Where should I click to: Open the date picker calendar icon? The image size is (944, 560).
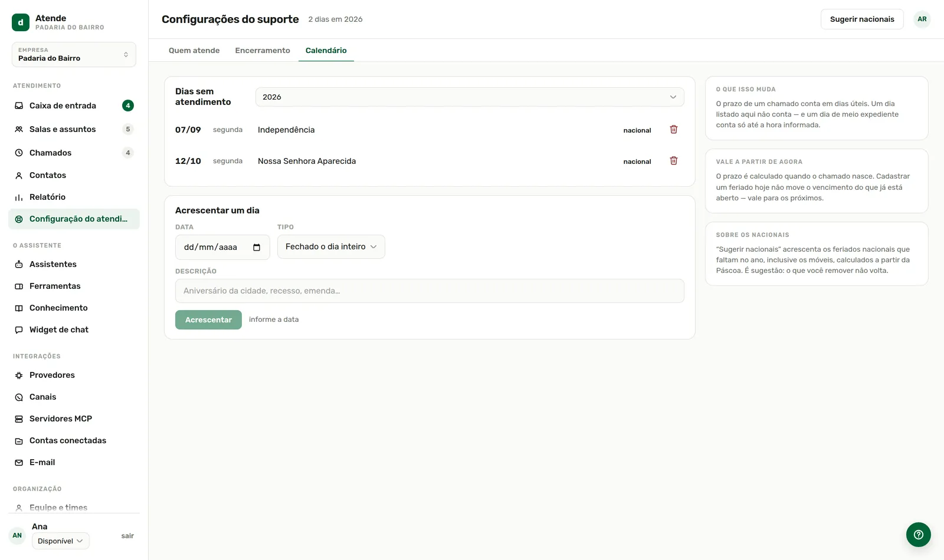pos(257,247)
